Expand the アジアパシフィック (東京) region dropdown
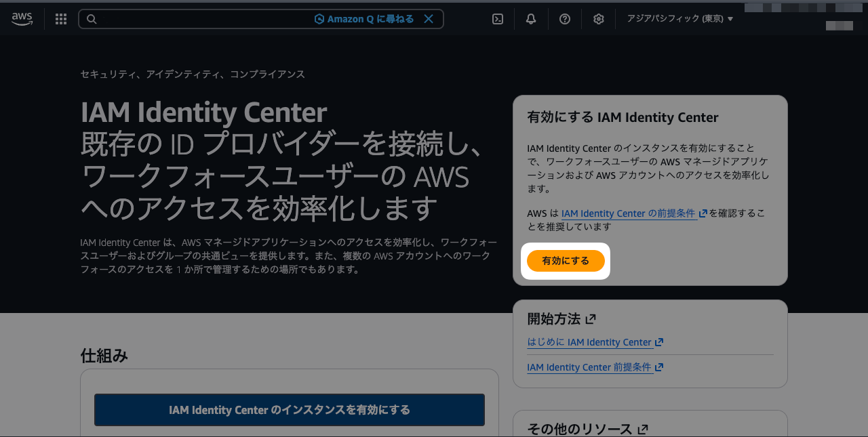868x437 pixels. coord(680,19)
